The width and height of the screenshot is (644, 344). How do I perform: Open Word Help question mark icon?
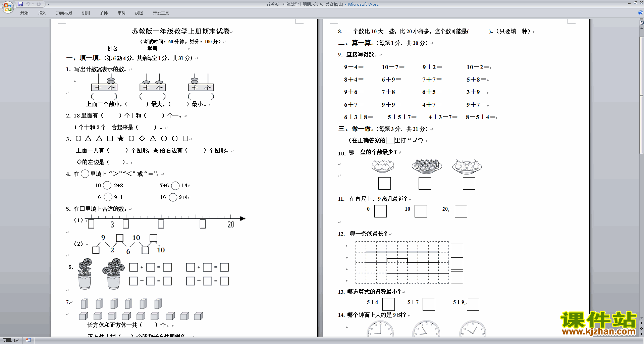click(641, 13)
